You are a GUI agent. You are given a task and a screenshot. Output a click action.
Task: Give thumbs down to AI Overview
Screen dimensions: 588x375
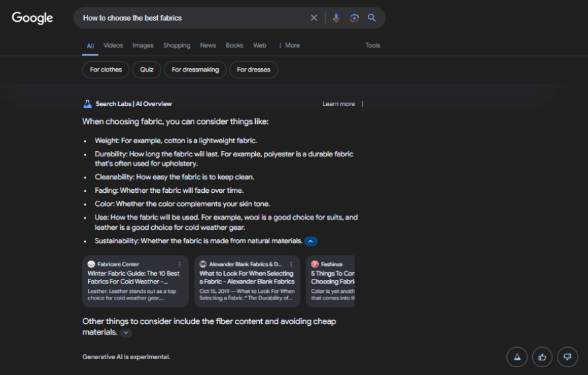(567, 357)
